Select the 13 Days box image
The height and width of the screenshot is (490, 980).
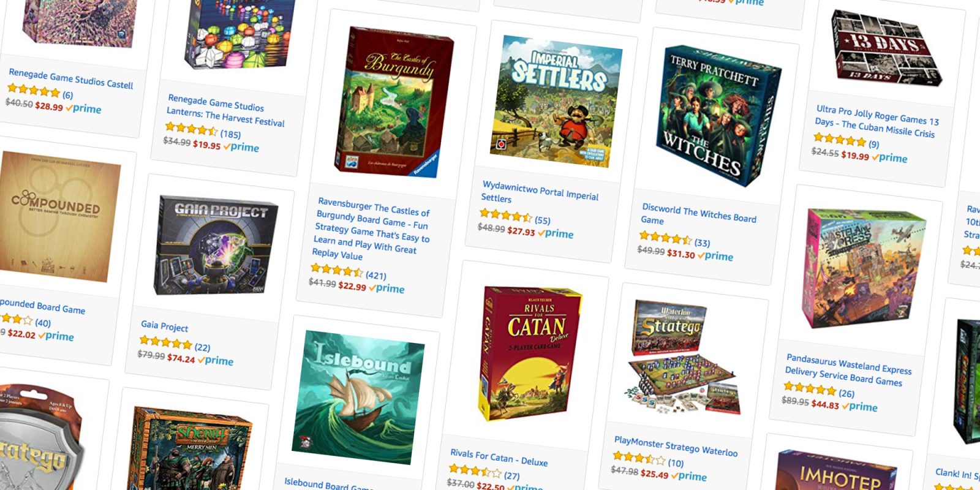[x=885, y=48]
